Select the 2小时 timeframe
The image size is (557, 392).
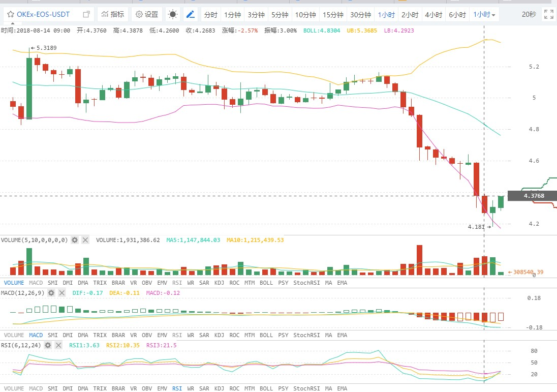pos(410,15)
